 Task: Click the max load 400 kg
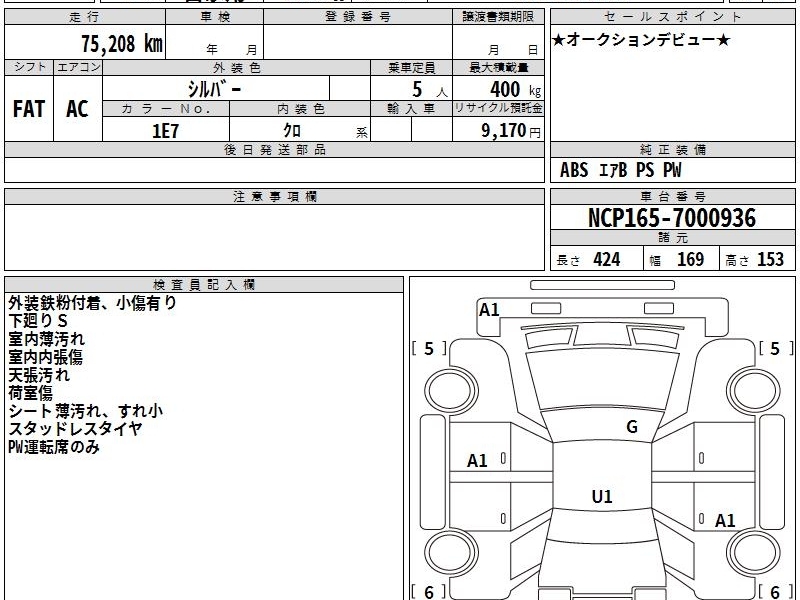click(515, 90)
